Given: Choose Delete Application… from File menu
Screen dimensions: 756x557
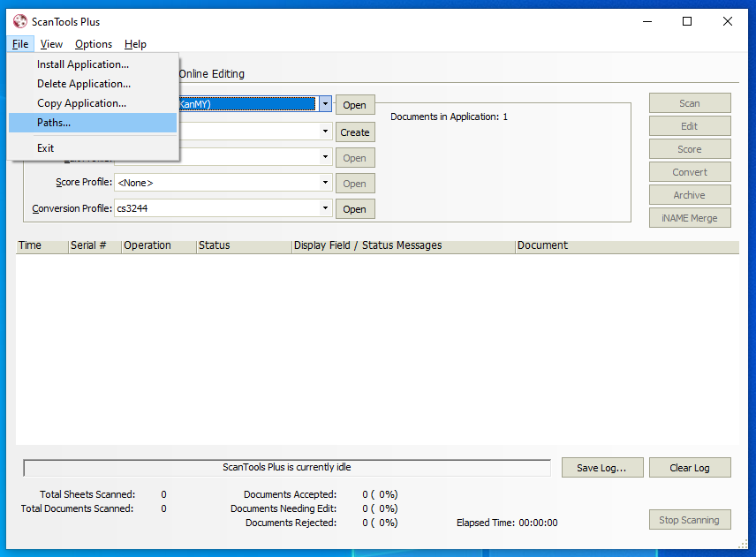Looking at the screenshot, I should tap(93, 84).
